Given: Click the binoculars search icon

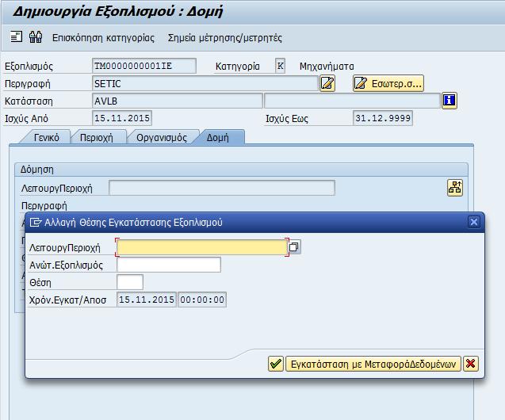Looking at the screenshot, I should click(36, 37).
